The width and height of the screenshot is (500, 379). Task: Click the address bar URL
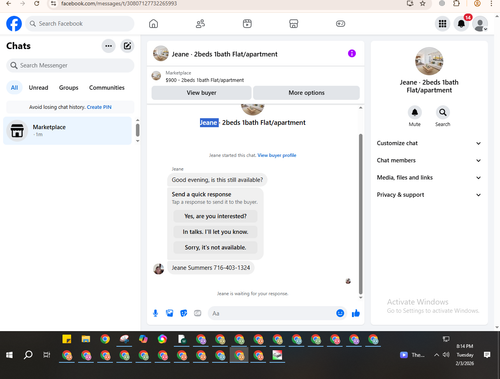click(x=119, y=4)
